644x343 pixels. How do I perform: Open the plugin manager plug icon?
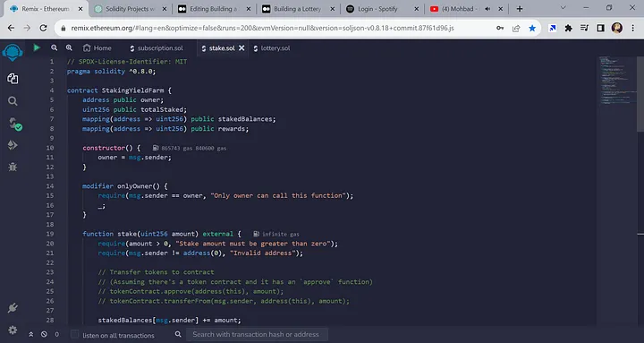pyautogui.click(x=13, y=308)
